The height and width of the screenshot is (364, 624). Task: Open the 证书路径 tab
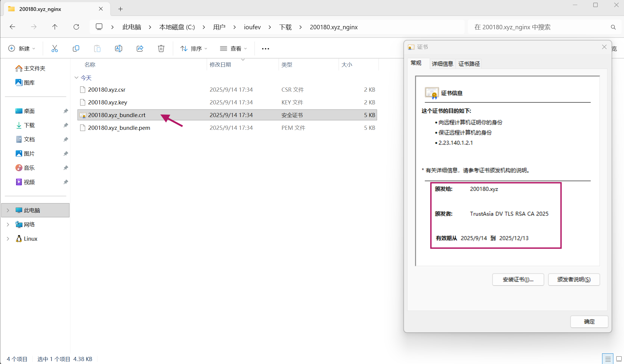pos(468,63)
